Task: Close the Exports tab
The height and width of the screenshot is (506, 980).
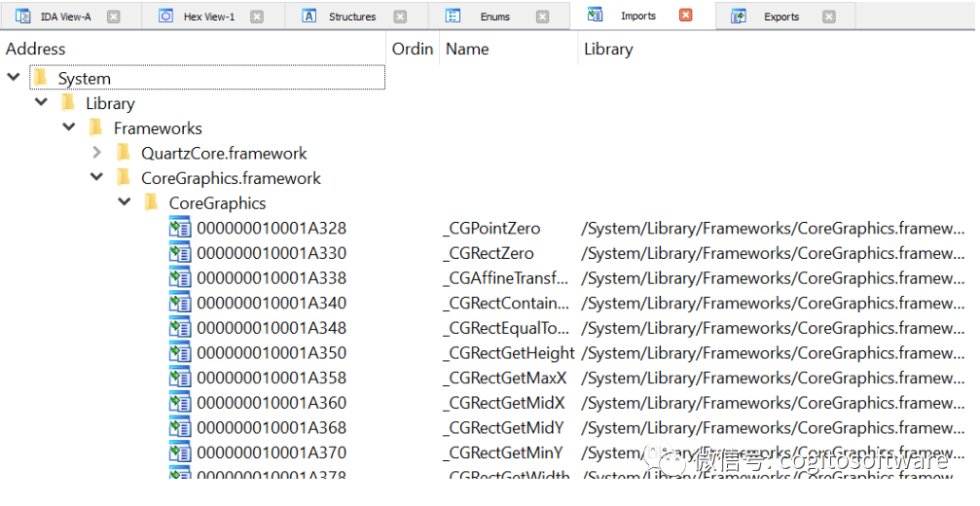Action: [x=829, y=17]
